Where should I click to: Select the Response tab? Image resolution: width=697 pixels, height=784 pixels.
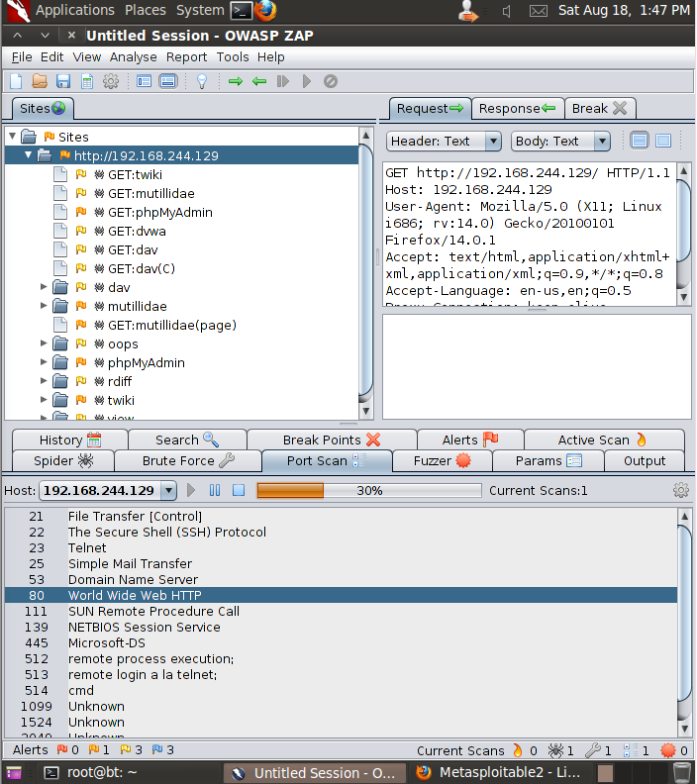point(518,108)
